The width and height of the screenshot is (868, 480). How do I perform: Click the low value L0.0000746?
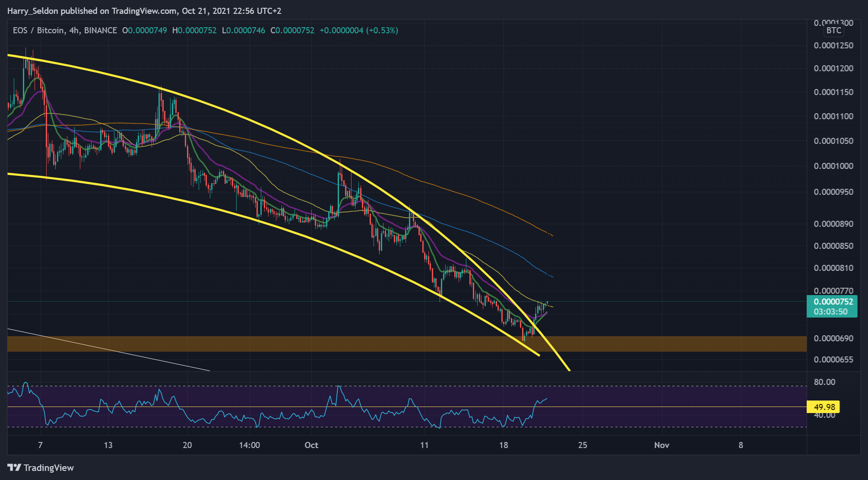tap(244, 30)
